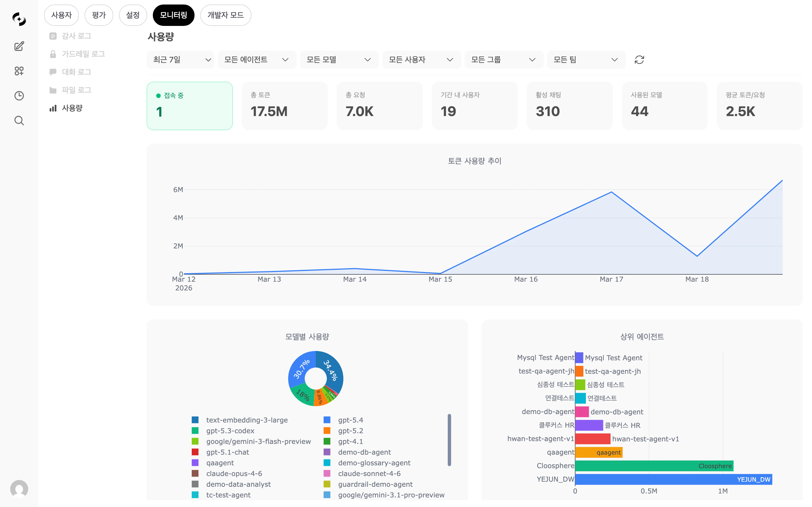Open the new chat compose icon
Image resolution: width=812 pixels, height=507 pixels.
click(19, 46)
